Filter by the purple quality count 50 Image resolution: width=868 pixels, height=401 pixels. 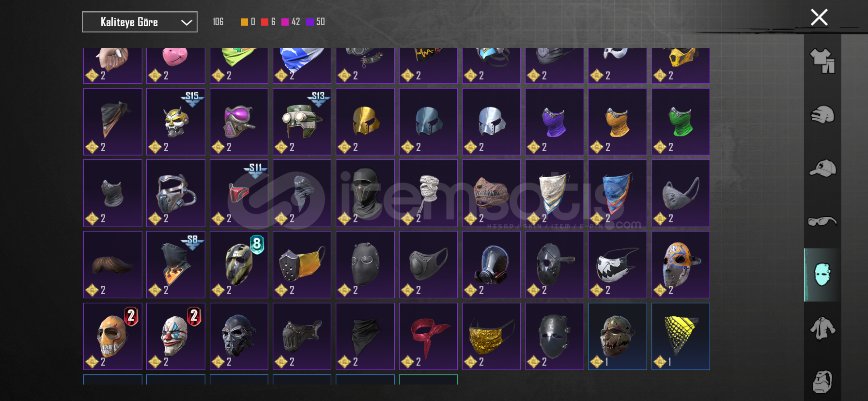[x=315, y=22]
